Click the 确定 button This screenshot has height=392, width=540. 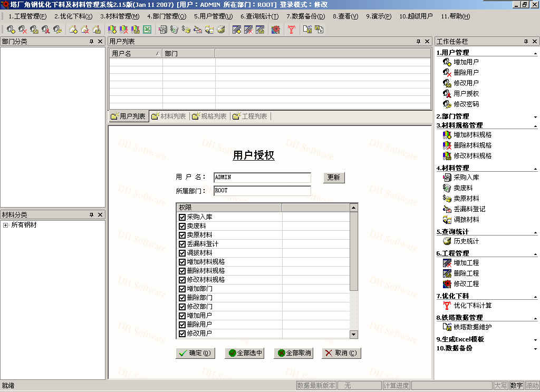195,353
